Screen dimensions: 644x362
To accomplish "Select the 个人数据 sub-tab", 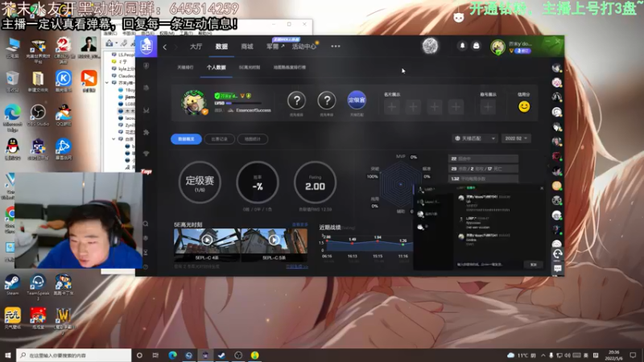I will 216,68.
